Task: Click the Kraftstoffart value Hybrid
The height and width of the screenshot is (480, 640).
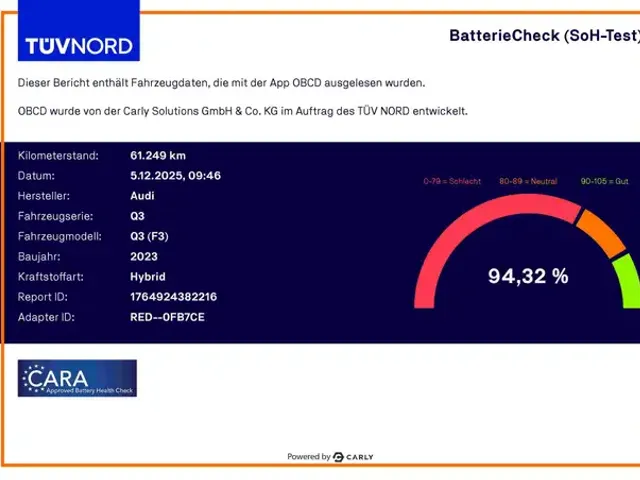Action: coord(148,276)
